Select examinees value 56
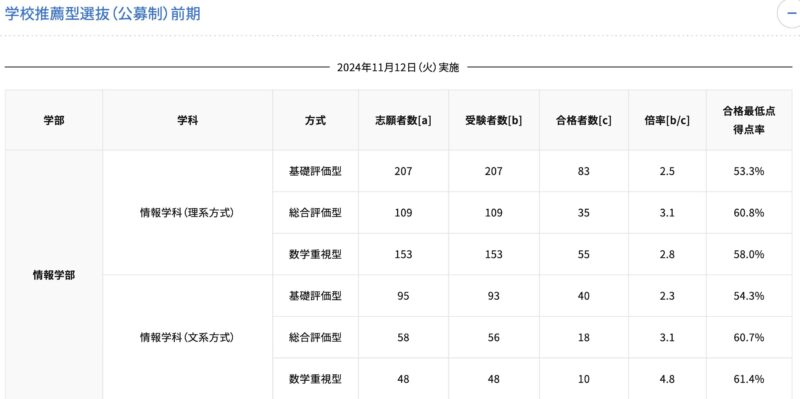The height and width of the screenshot is (399, 800). (x=493, y=337)
